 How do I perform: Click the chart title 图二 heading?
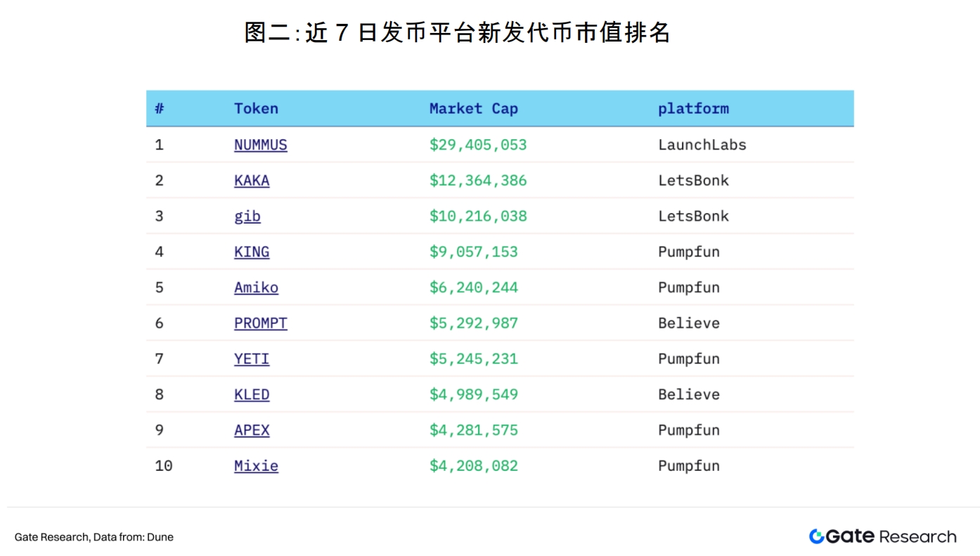point(457,32)
